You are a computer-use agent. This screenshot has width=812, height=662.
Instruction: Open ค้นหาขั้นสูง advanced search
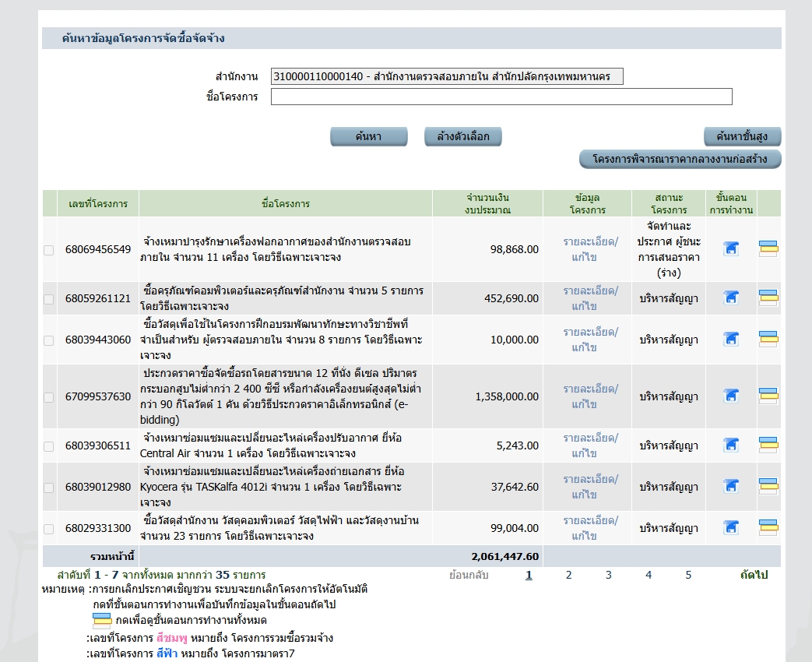coord(742,136)
